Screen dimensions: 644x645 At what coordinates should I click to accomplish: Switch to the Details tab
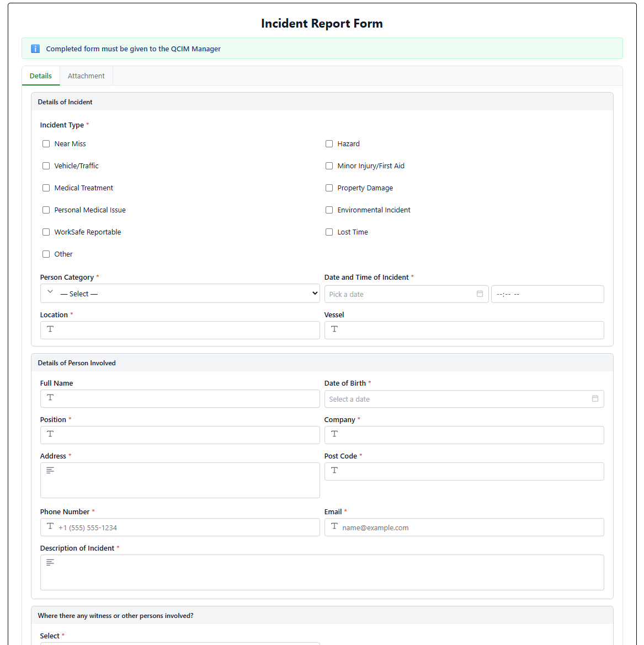tap(41, 76)
